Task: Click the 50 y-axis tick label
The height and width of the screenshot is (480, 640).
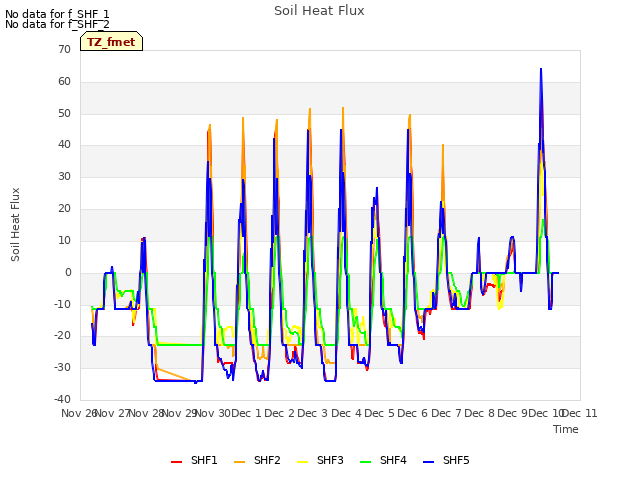Action: pos(64,113)
